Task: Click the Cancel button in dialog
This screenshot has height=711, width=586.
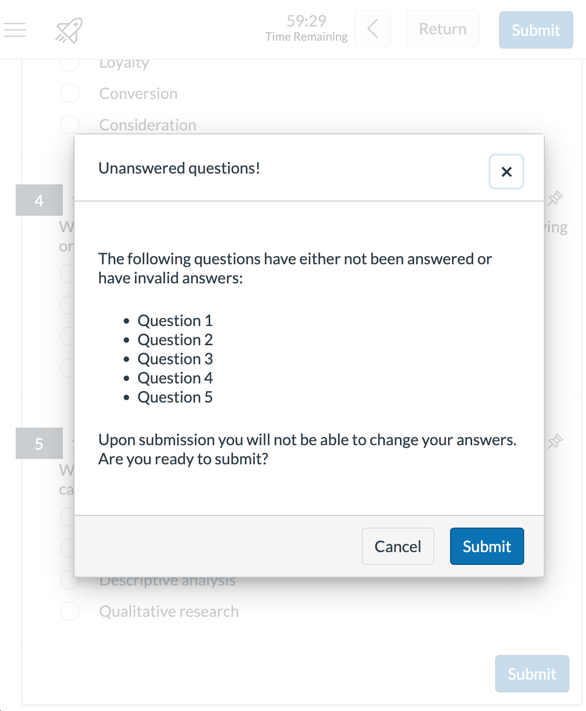Action: [398, 546]
